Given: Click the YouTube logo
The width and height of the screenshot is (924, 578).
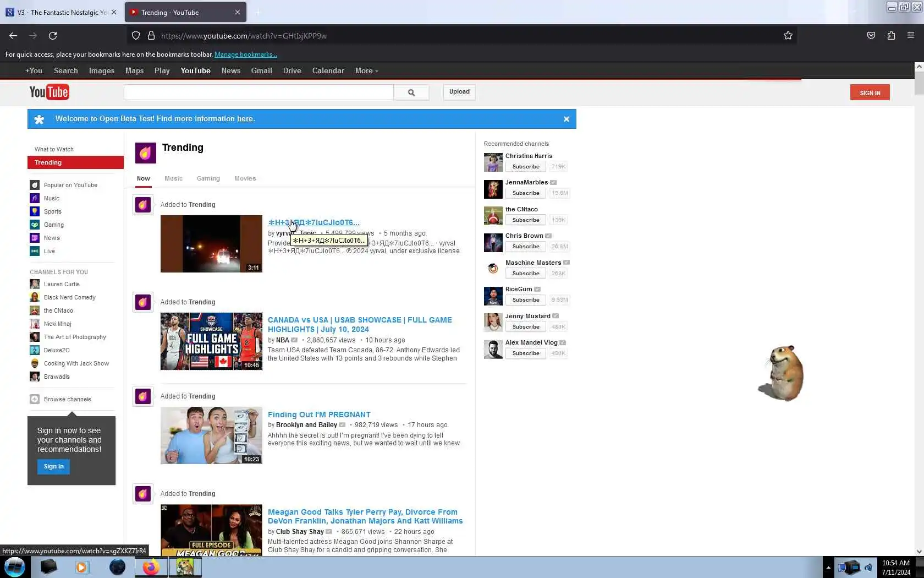Looking at the screenshot, I should [49, 92].
